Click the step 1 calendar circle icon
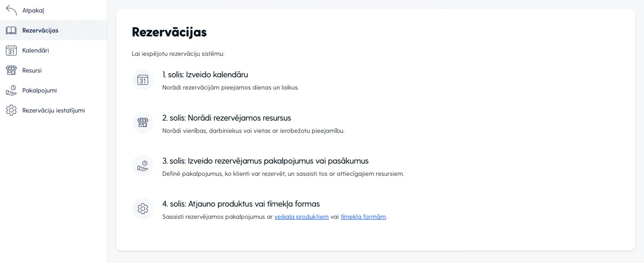The height and width of the screenshot is (263, 644). (143, 80)
